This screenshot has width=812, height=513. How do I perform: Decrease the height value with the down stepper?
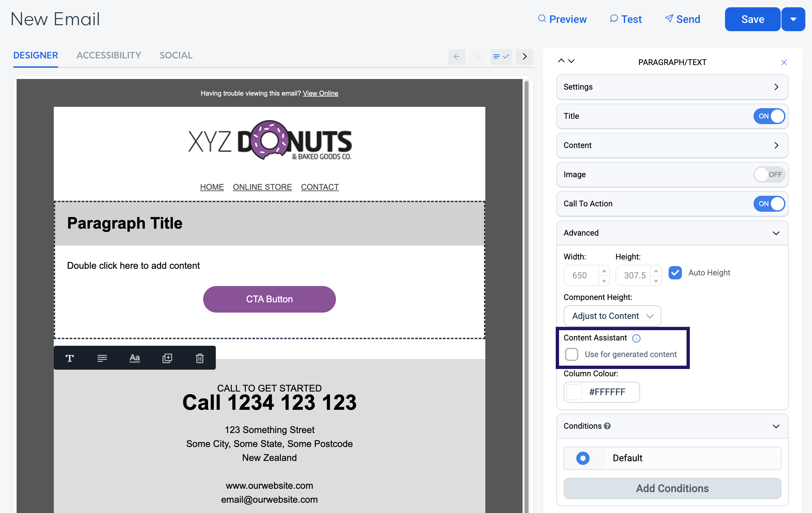click(x=656, y=281)
